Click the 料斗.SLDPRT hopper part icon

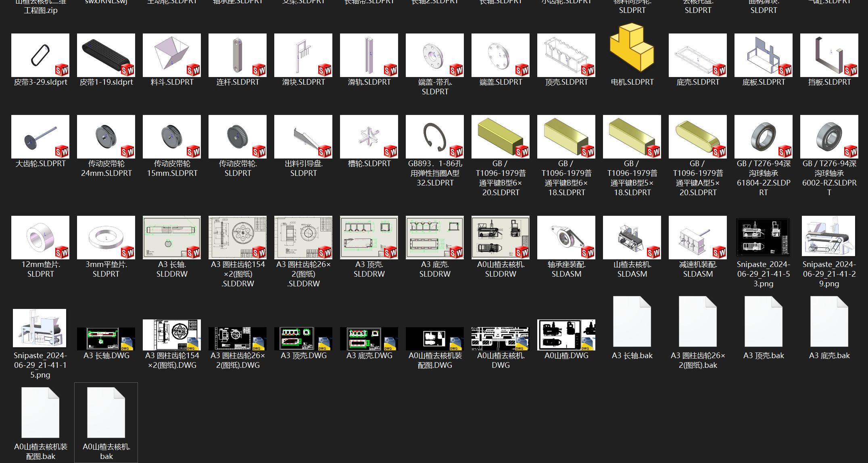point(172,55)
